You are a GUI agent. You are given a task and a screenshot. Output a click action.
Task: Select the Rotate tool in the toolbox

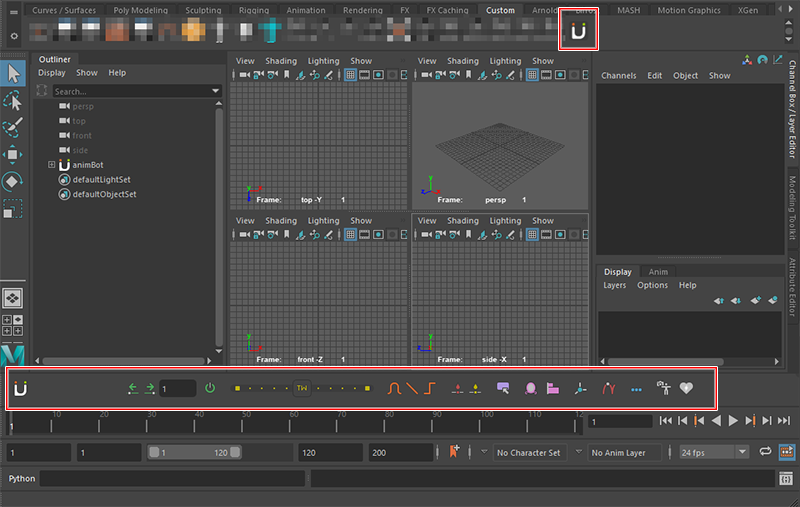pos(13,181)
